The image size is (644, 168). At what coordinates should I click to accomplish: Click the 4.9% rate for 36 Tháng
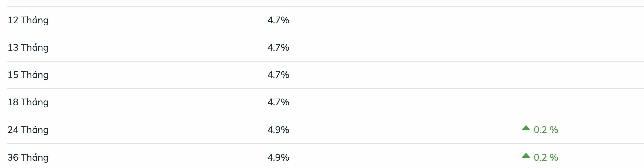point(278,157)
